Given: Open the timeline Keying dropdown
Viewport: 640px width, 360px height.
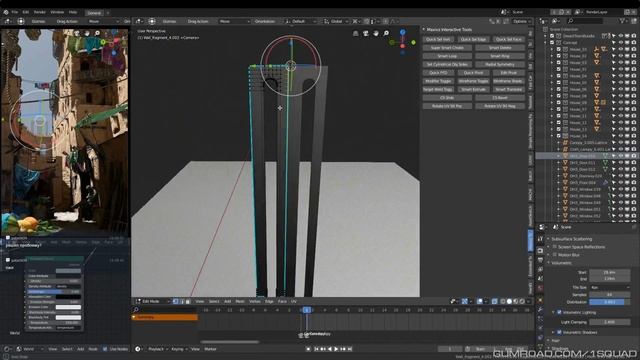Looking at the screenshot, I should pyautogui.click(x=179, y=349).
